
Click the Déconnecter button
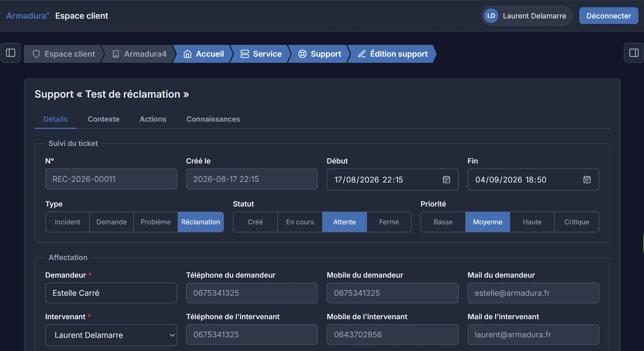(609, 16)
